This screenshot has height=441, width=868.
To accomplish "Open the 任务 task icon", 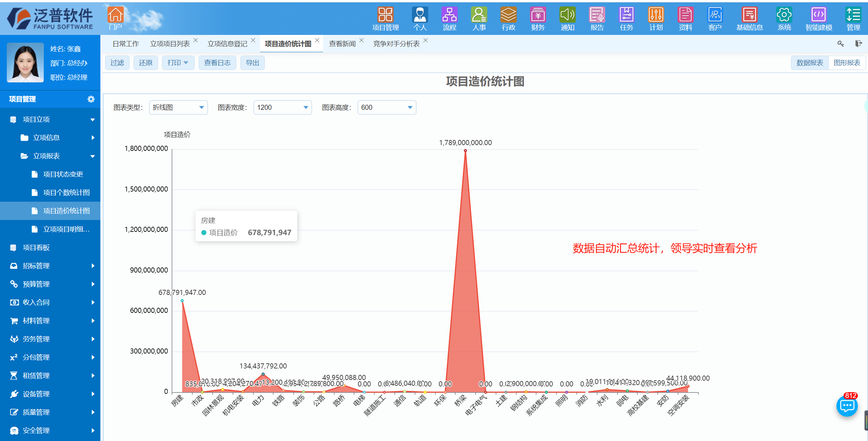I will click(x=626, y=19).
